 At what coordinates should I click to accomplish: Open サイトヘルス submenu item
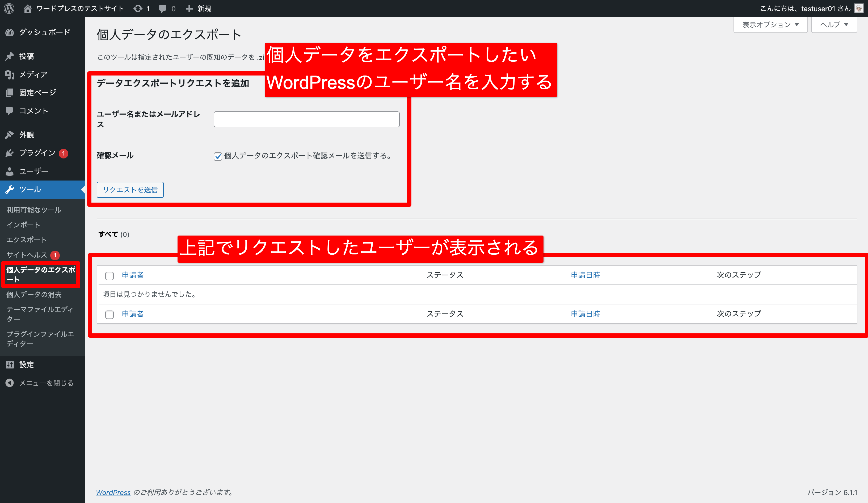(x=27, y=255)
